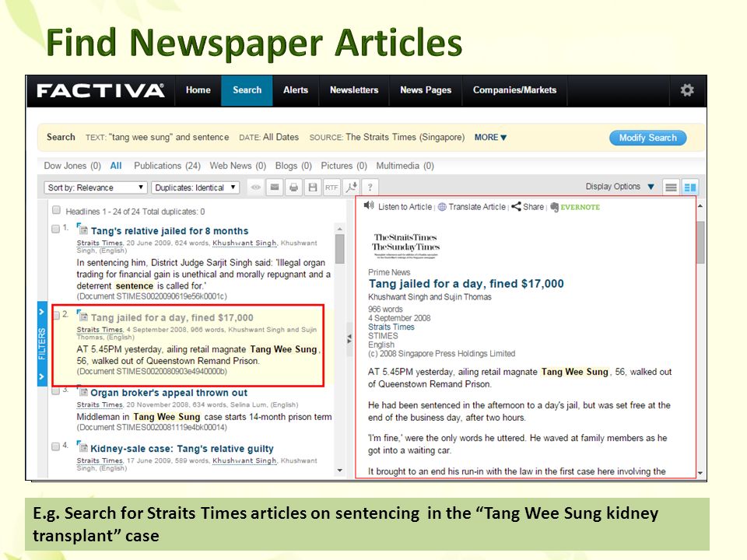Image resolution: width=747 pixels, height=560 pixels.
Task: Click Khushwant Singh author link in headline 1
Action: 244,243
